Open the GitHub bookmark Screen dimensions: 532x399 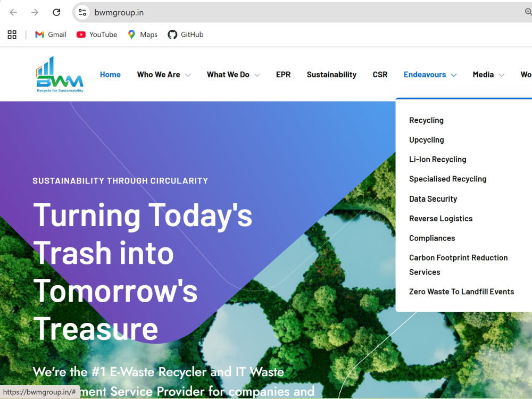click(186, 35)
